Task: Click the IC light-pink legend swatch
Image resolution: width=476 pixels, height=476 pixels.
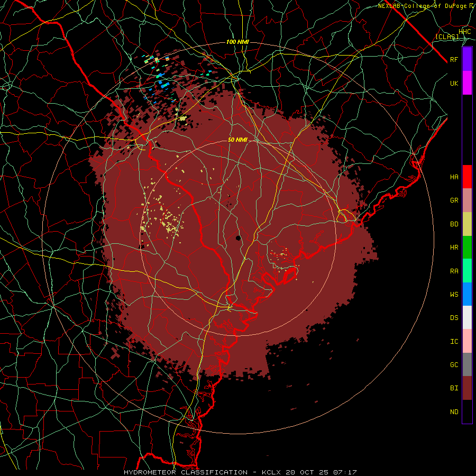Action: pyautogui.click(x=467, y=341)
